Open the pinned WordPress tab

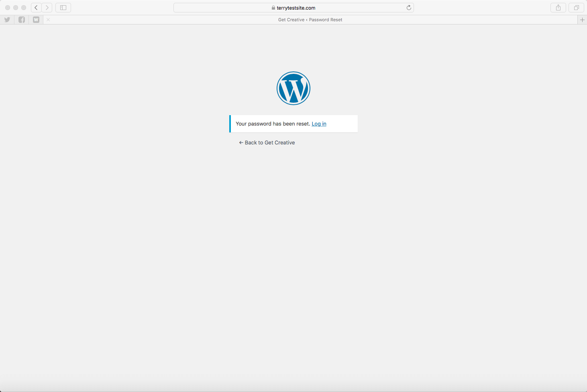[x=36, y=20]
